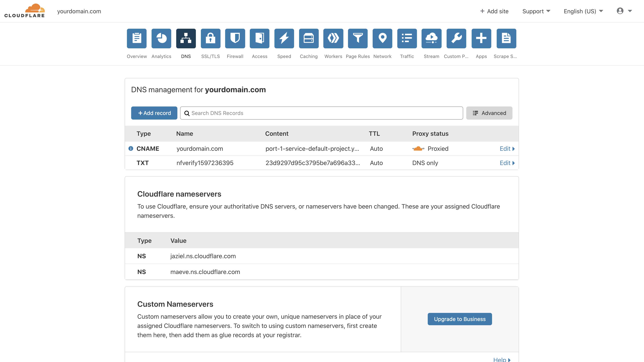The height and width of the screenshot is (362, 644).
Task: Select the port-1-service-default-project content cell
Action: click(312, 149)
